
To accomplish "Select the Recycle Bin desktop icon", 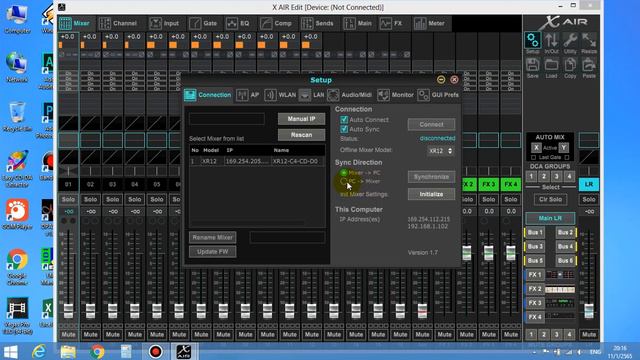I will pyautogui.click(x=17, y=117).
